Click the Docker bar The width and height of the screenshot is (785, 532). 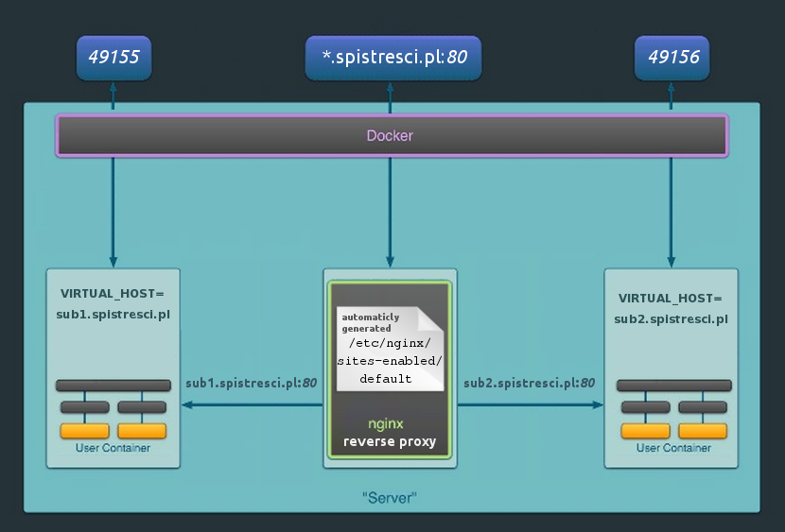point(392,135)
